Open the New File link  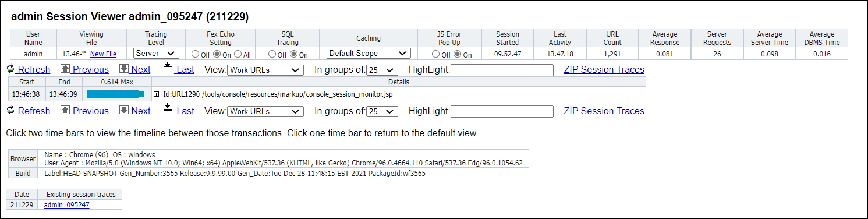click(103, 54)
